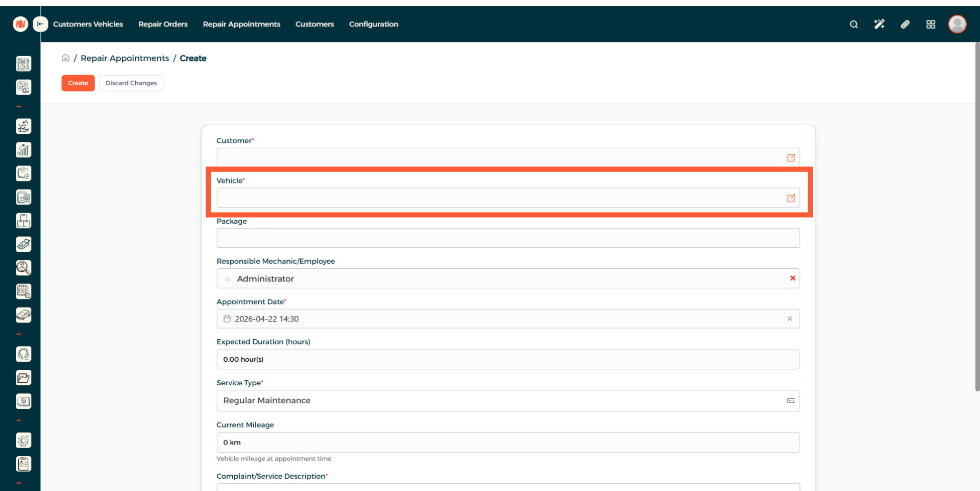Click the orange Create button
The height and width of the screenshot is (491, 980).
tap(78, 83)
